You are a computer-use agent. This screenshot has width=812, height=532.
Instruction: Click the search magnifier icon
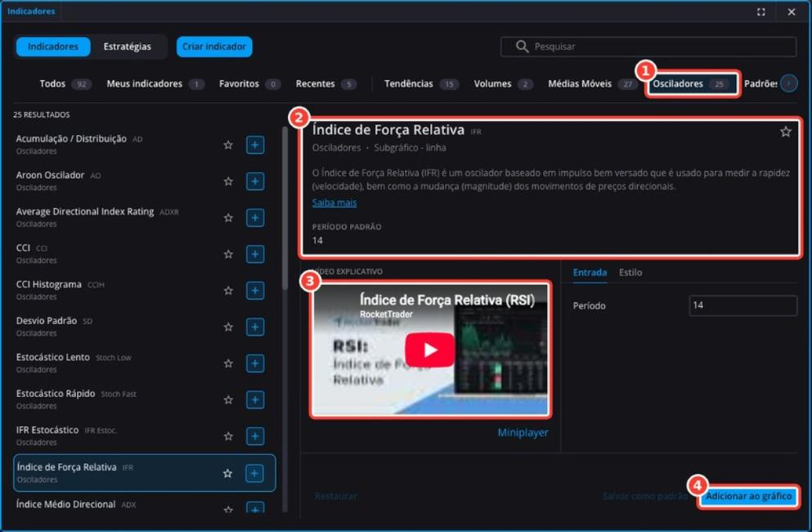pyautogui.click(x=522, y=47)
